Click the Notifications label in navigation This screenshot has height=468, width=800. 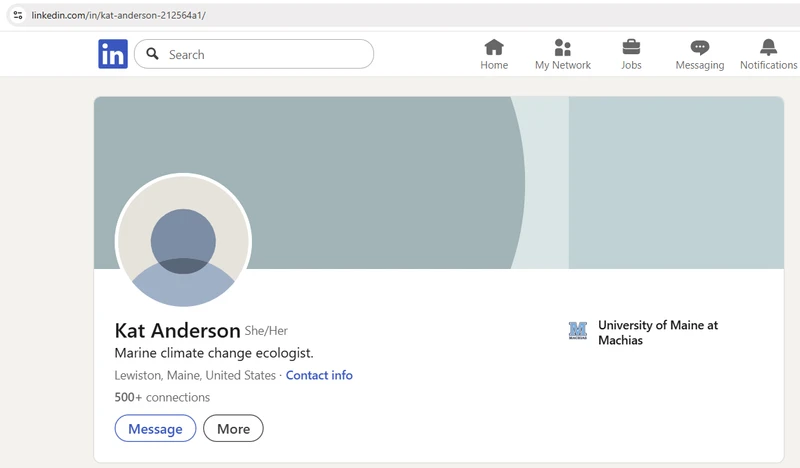coord(768,65)
